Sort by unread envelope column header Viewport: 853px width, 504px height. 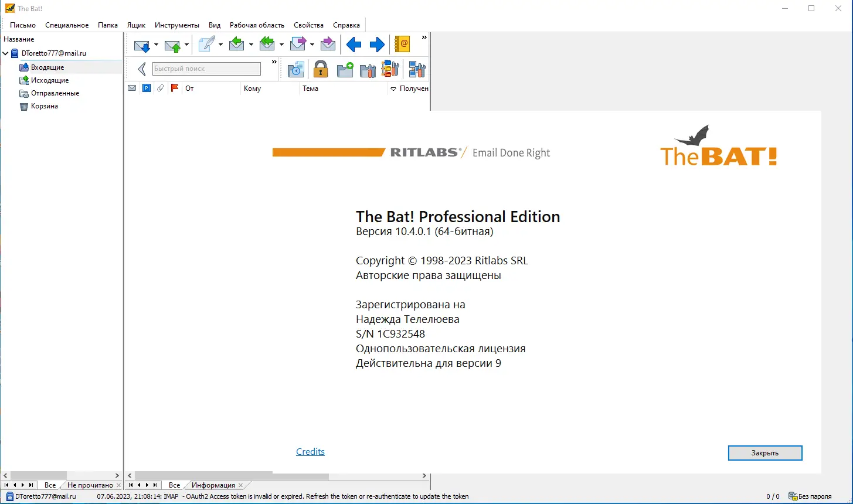pos(132,88)
